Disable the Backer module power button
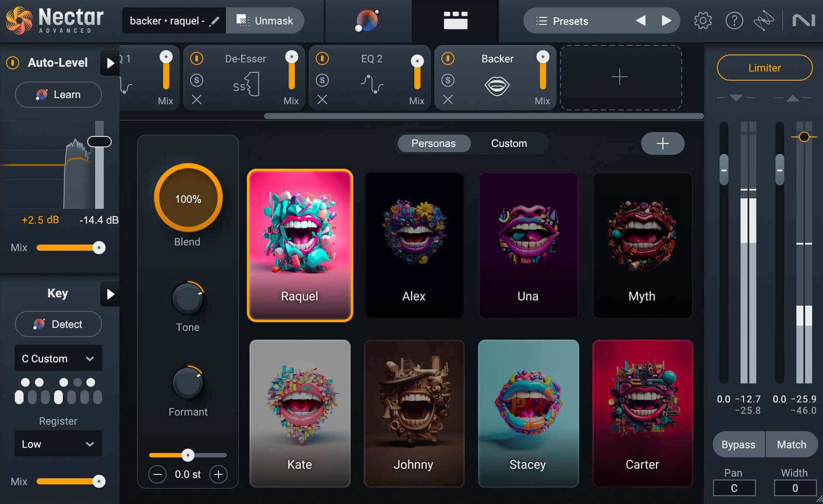 pos(448,58)
